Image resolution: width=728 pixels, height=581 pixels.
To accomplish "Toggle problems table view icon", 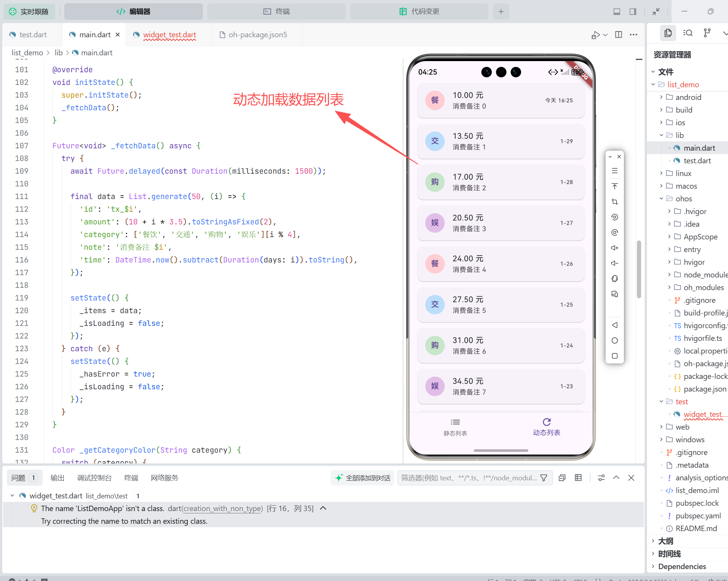I will click(578, 478).
